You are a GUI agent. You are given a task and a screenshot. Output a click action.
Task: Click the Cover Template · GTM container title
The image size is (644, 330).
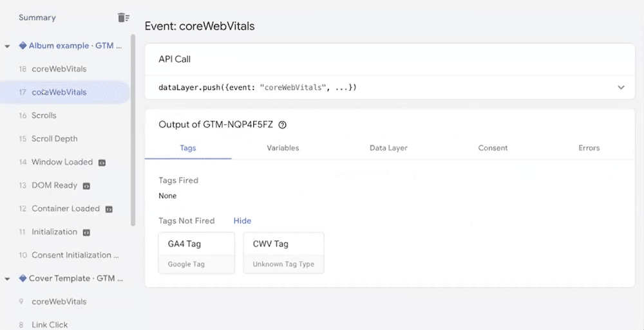76,279
